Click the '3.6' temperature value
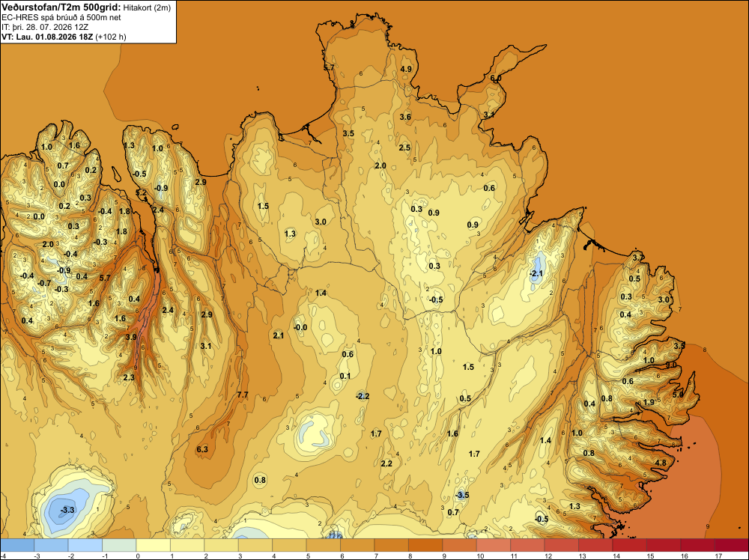Viewport: 749px width, 560px height. click(x=405, y=117)
